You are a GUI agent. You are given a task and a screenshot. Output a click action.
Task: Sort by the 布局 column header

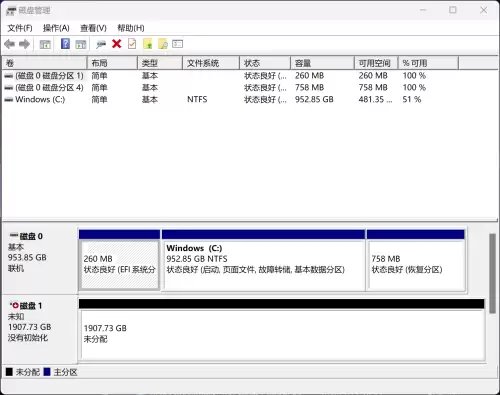[x=112, y=63]
